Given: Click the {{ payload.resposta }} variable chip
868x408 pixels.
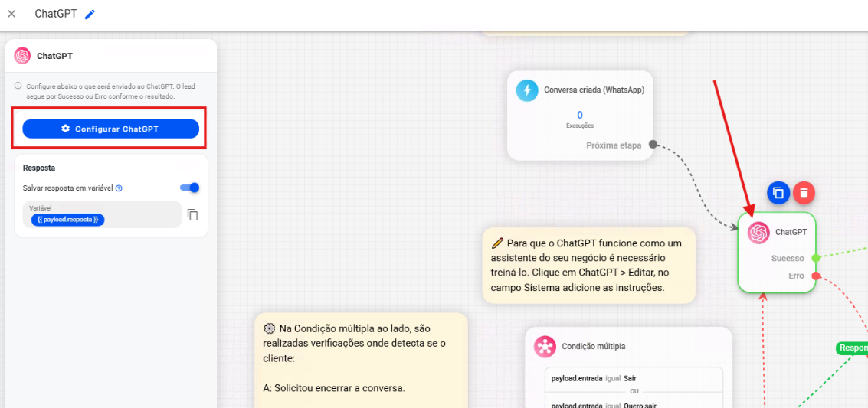Looking at the screenshot, I should coord(67,220).
